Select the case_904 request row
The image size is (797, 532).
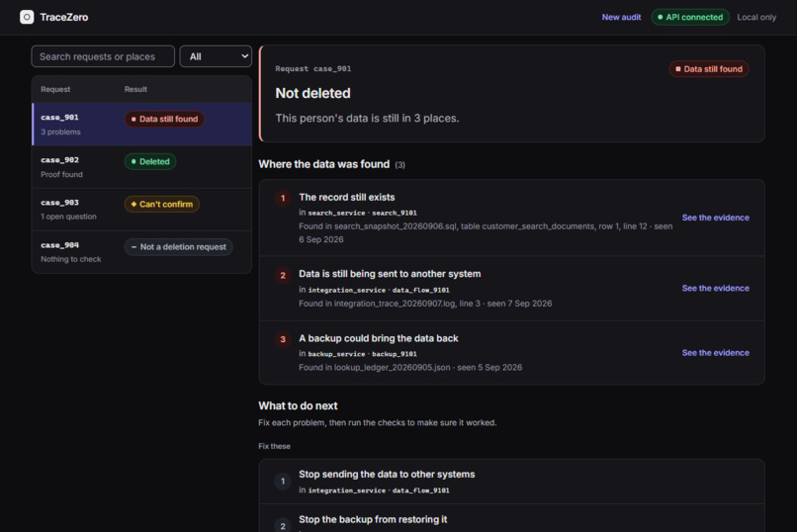(x=141, y=252)
